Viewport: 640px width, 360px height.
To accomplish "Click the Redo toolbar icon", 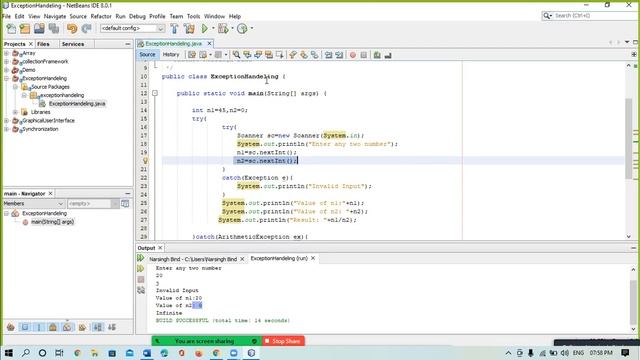I will [86, 28].
